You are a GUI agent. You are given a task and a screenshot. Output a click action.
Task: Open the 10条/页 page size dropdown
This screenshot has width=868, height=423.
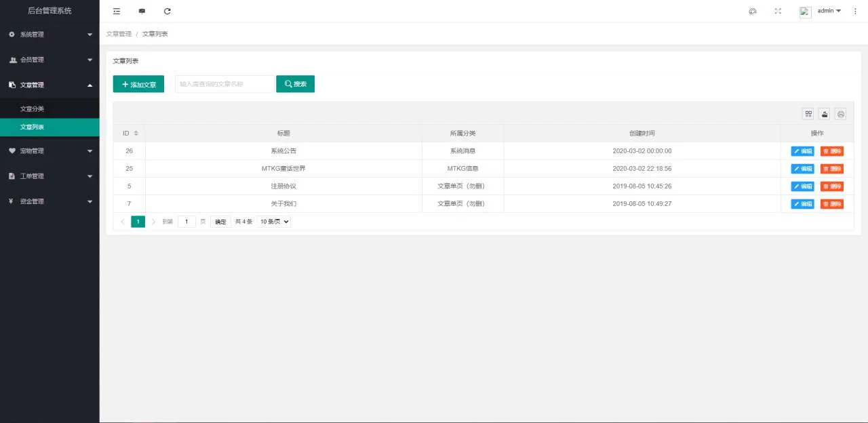(x=274, y=222)
